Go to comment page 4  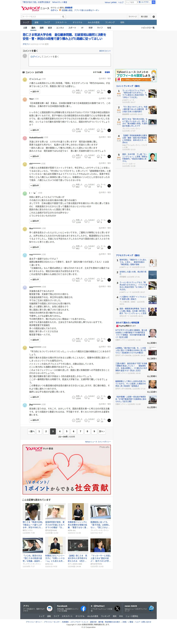(x=60, y=431)
